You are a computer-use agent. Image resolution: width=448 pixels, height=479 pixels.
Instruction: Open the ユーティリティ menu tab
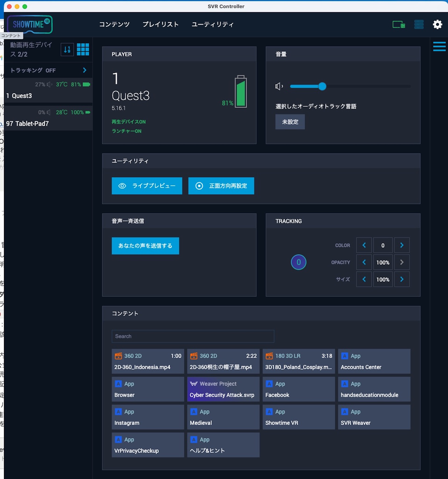point(213,24)
